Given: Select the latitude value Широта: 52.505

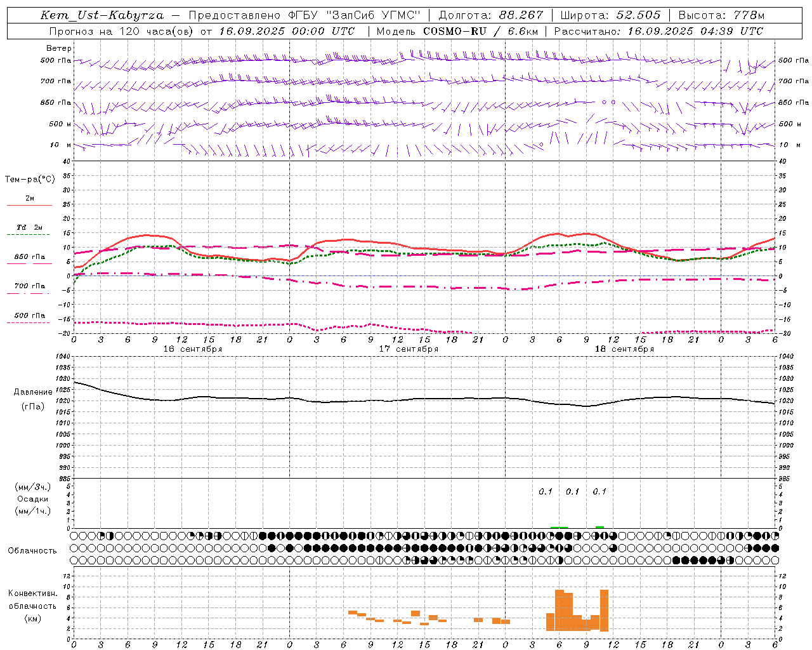Looking at the screenshot, I should coord(610,15).
